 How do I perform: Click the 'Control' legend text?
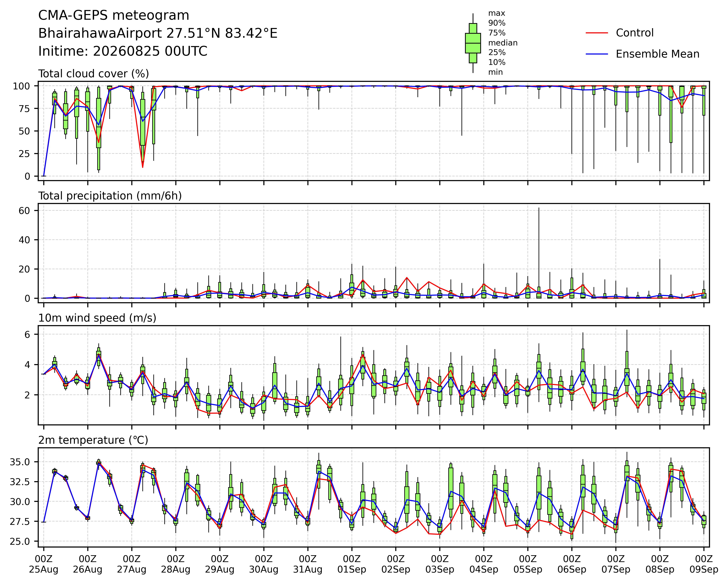point(635,33)
